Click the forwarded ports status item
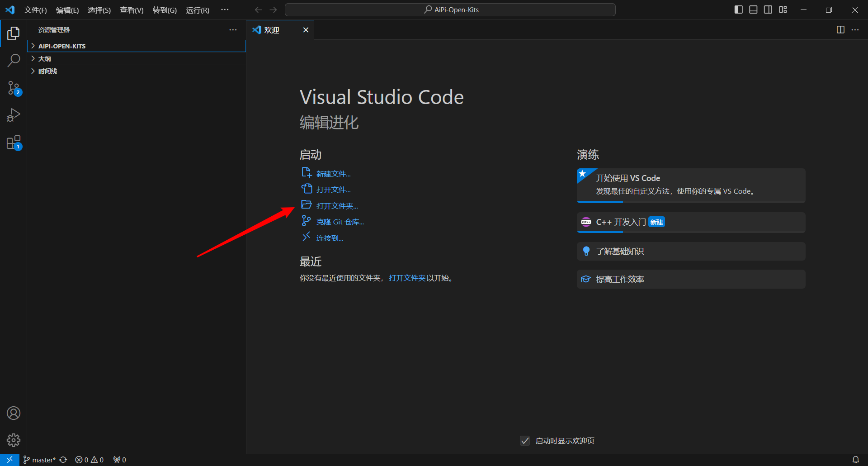 coord(120,460)
